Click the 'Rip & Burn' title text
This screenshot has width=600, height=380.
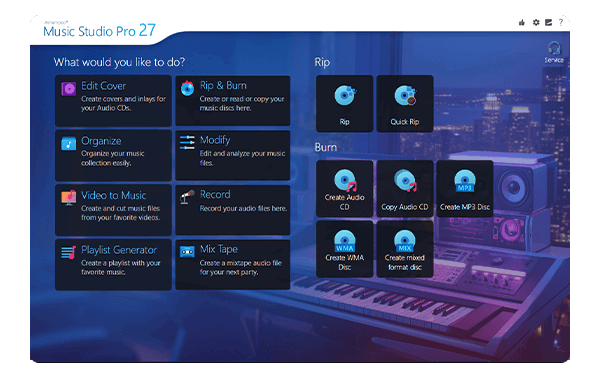[x=223, y=85]
